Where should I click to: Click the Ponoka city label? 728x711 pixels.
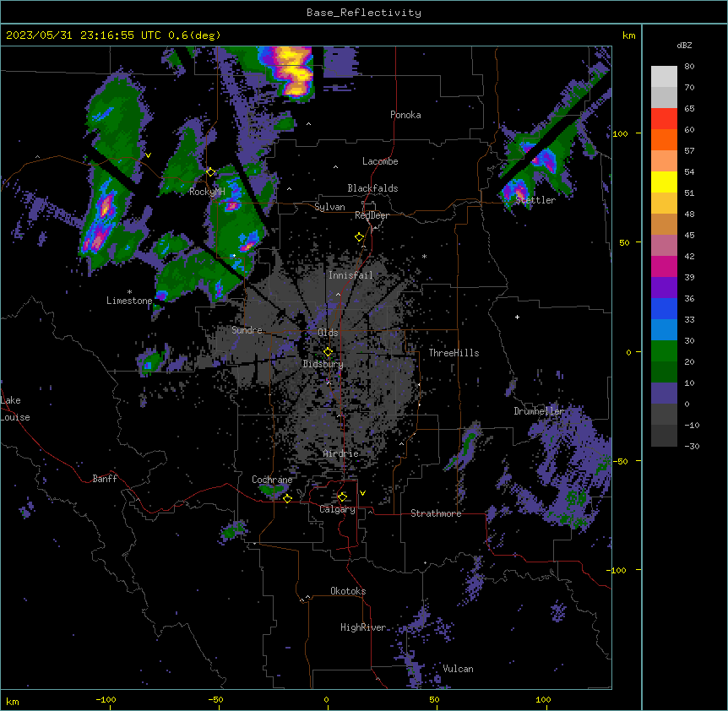click(405, 115)
